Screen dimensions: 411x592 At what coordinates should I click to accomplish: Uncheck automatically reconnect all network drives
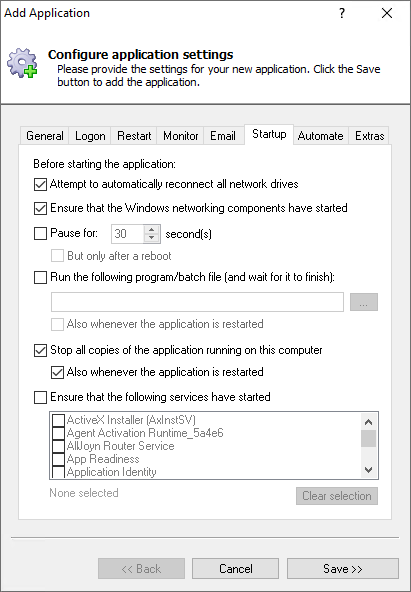click(x=40, y=185)
